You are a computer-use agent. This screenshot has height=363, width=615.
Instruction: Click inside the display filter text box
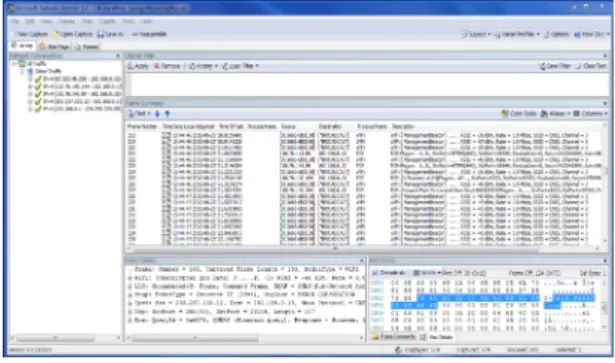point(369,84)
